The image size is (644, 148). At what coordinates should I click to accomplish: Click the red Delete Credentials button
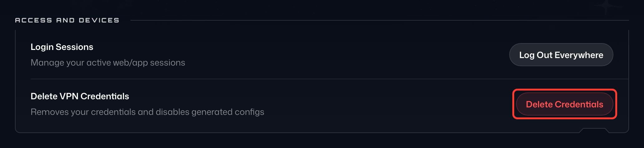click(564, 104)
